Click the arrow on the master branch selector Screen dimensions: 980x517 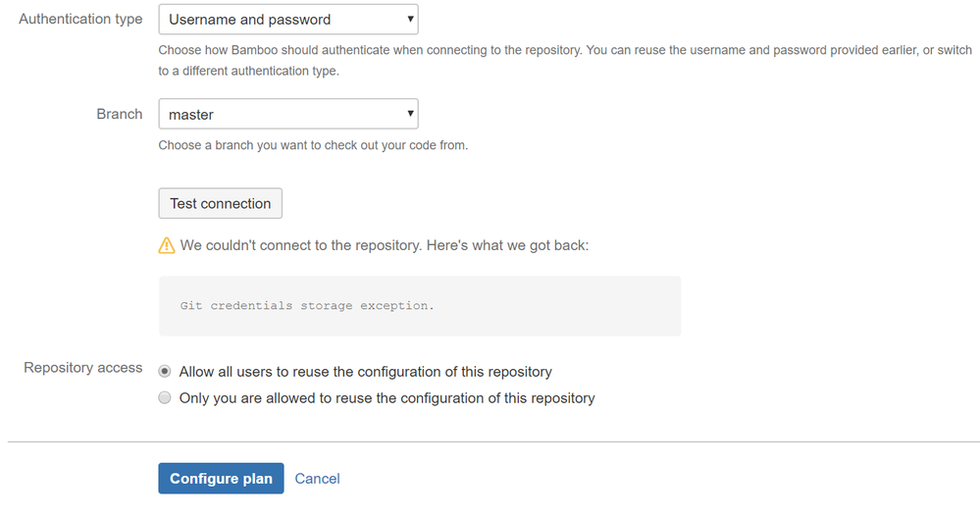click(x=410, y=114)
